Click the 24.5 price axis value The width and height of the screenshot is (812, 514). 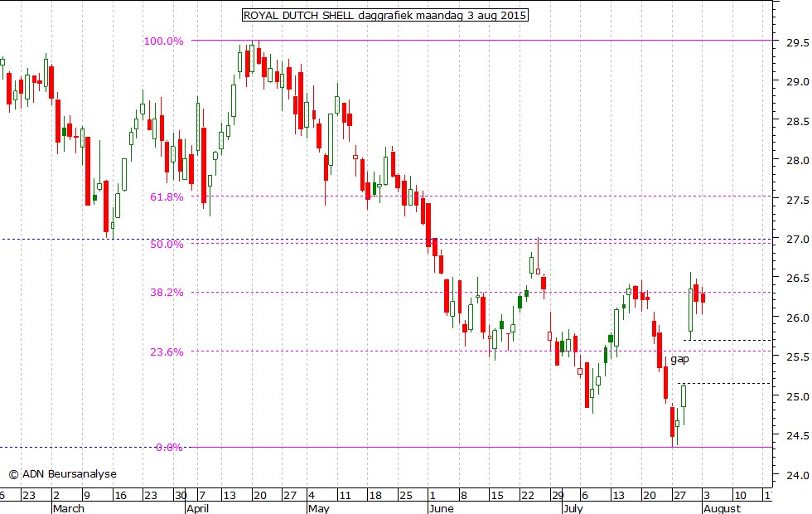pos(797,436)
